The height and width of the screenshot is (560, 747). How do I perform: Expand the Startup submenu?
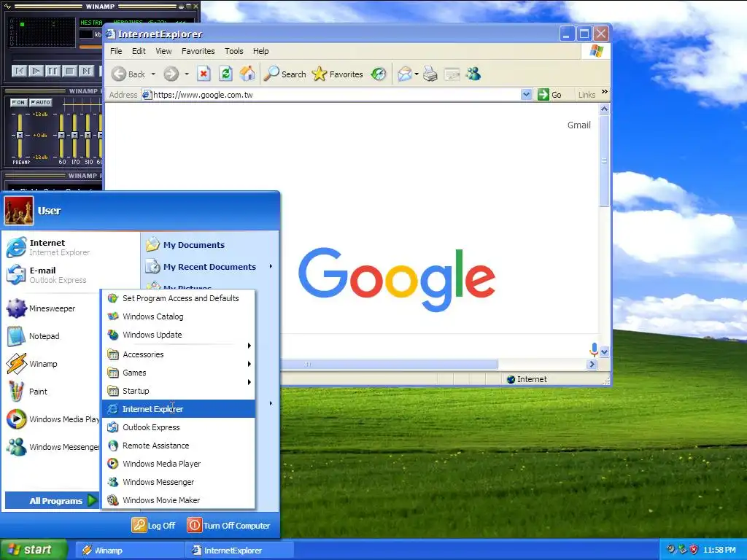coord(179,391)
